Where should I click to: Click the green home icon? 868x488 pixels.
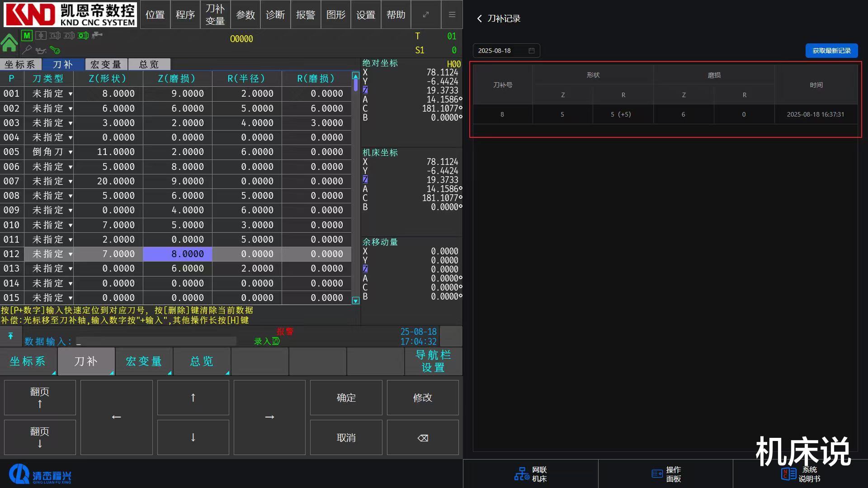[9, 43]
